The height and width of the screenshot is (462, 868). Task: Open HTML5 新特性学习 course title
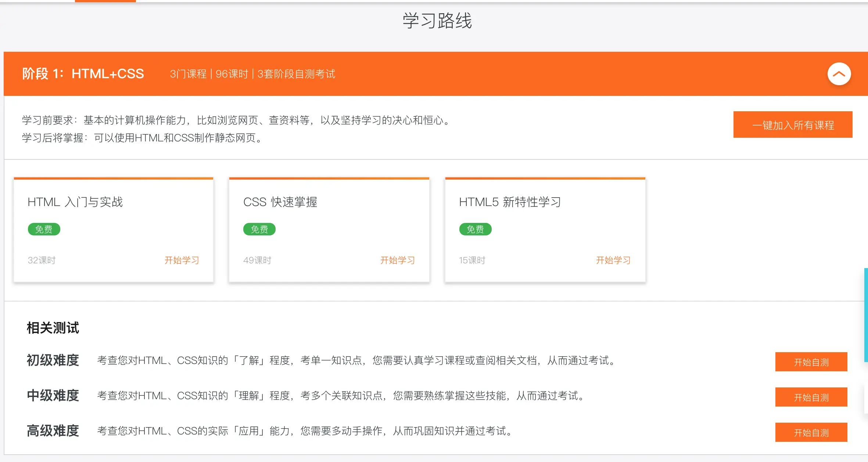click(x=510, y=202)
